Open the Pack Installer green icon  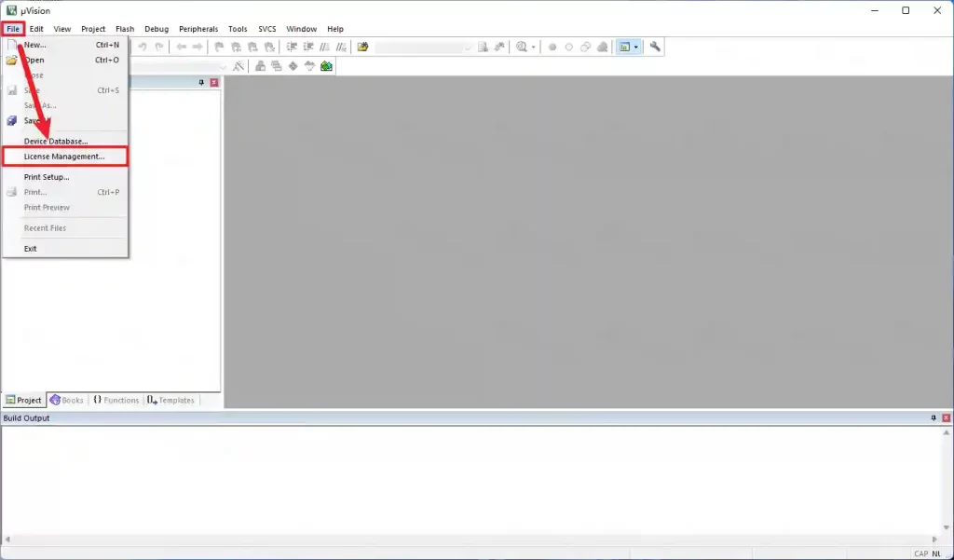(327, 66)
